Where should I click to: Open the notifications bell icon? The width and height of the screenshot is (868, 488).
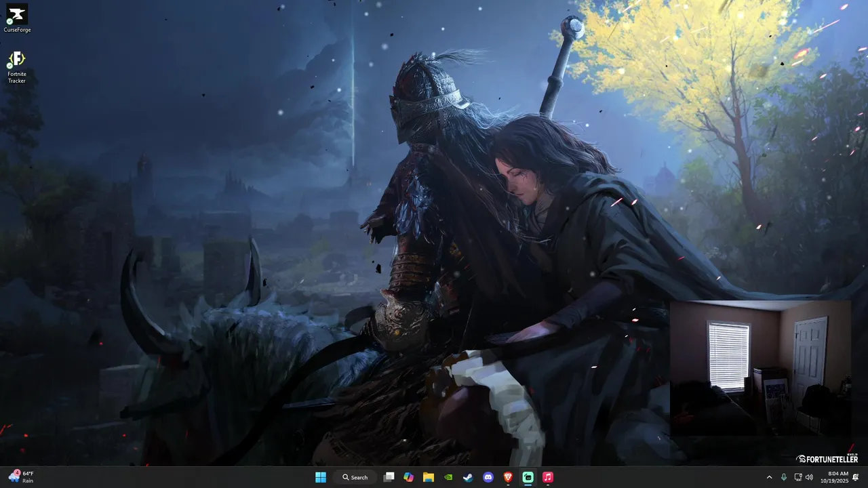(856, 477)
